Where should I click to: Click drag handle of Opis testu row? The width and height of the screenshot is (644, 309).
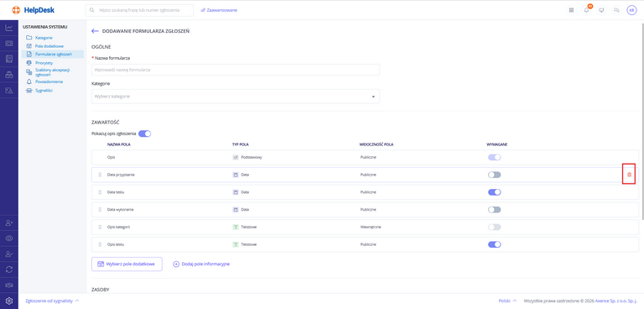point(100,244)
